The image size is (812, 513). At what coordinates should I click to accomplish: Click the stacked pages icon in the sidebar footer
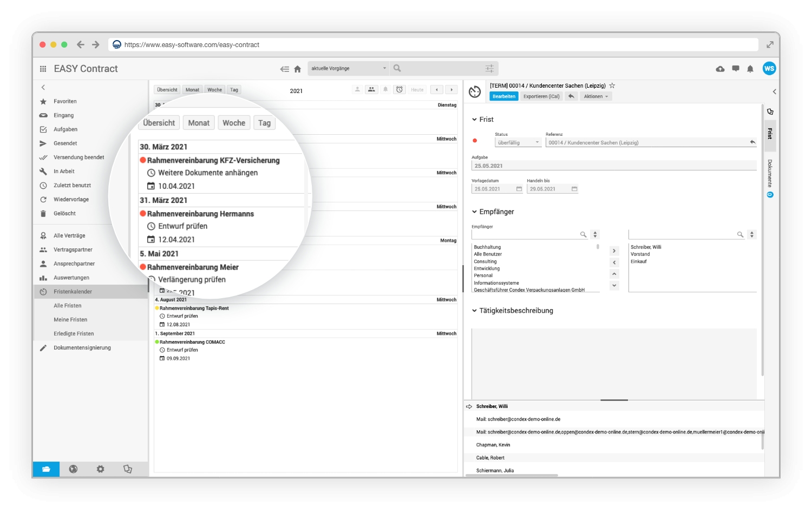click(x=128, y=469)
